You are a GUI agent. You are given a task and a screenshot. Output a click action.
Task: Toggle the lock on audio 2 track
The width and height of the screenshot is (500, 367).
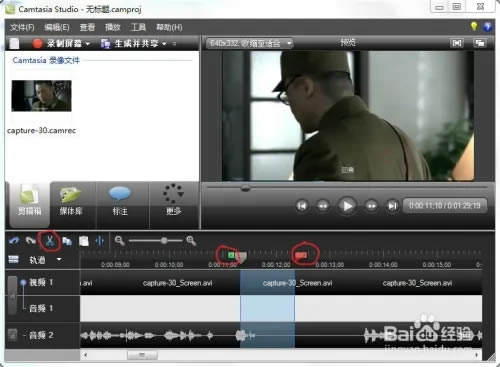click(13, 335)
